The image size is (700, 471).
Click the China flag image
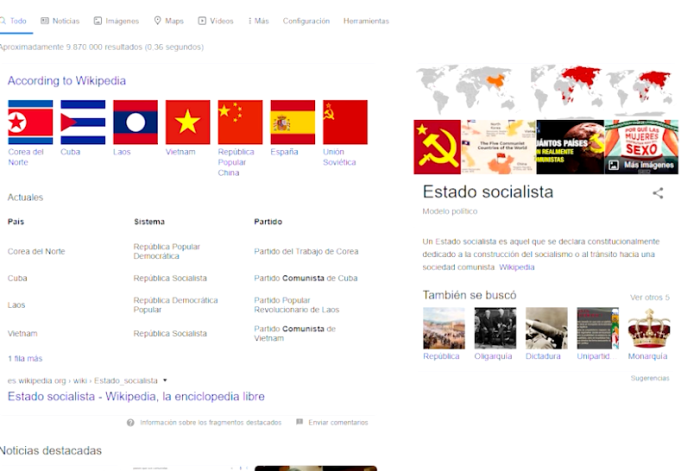(240, 122)
